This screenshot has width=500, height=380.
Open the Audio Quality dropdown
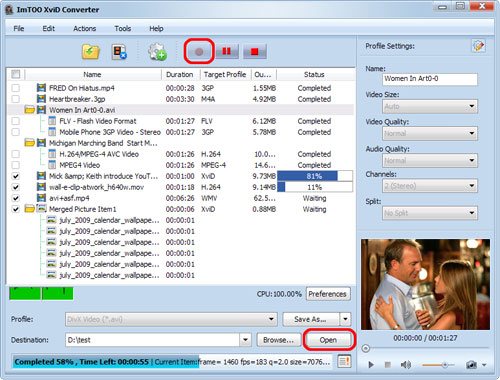[x=430, y=161]
